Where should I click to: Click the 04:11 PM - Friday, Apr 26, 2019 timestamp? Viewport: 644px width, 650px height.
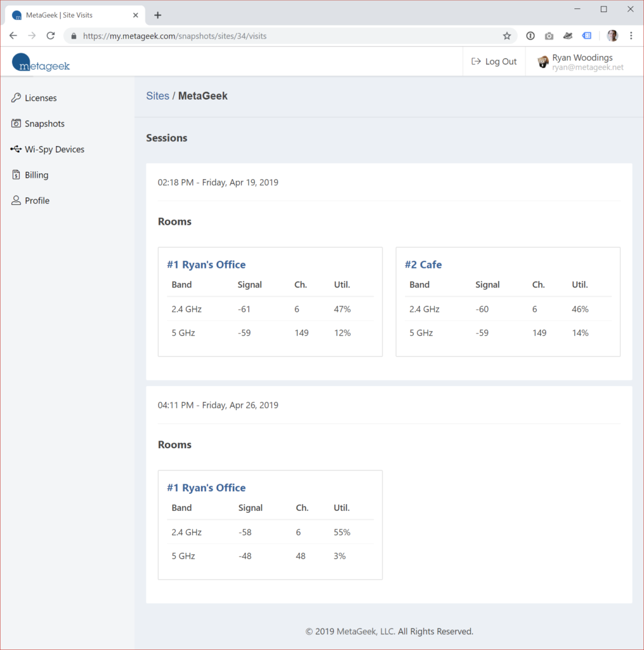point(218,405)
